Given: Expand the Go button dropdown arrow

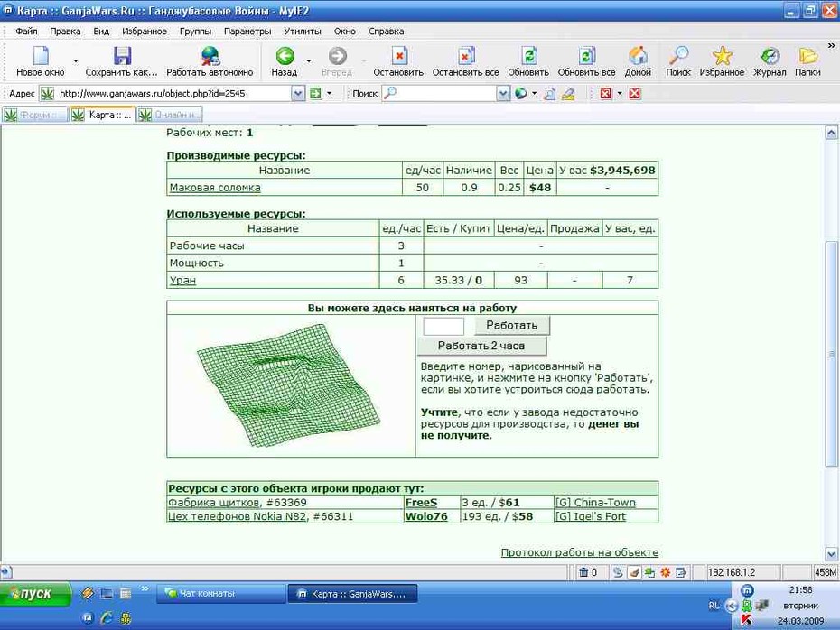Looking at the screenshot, I should point(329,94).
